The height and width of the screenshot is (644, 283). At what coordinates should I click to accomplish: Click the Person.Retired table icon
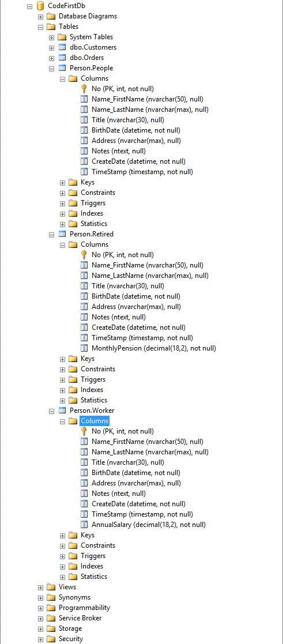(x=62, y=234)
